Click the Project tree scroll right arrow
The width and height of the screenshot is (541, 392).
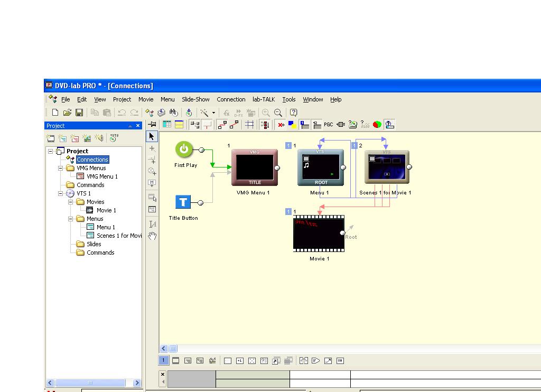137,382
